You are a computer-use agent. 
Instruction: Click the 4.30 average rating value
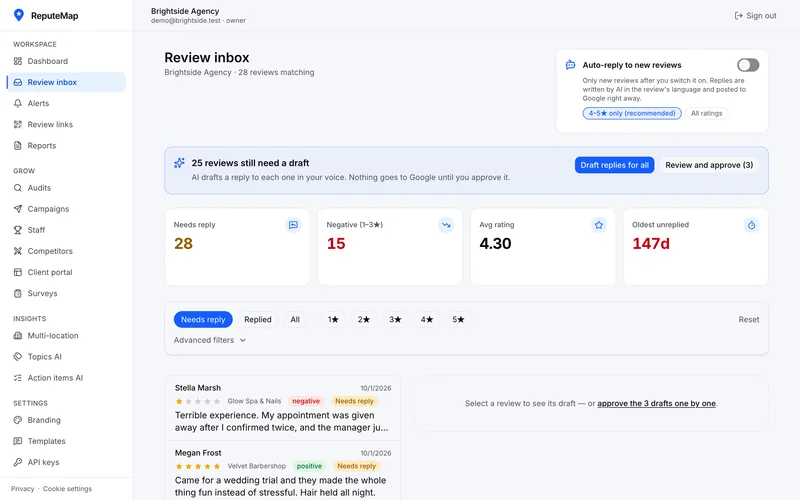[x=495, y=243]
